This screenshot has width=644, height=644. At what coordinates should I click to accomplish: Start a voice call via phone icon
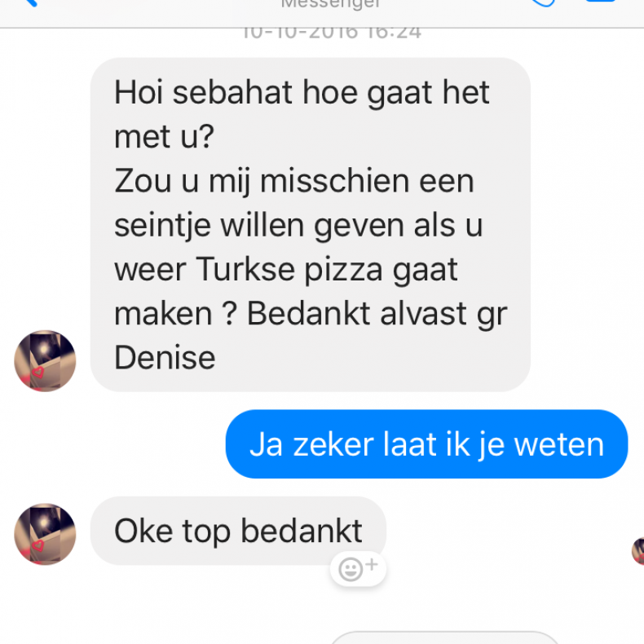click(543, 2)
